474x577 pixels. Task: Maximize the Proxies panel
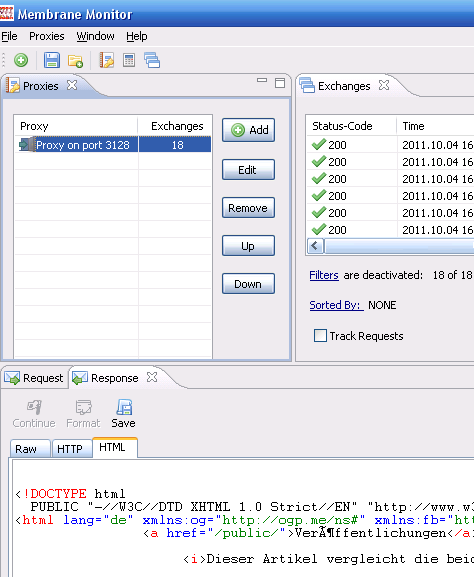[x=280, y=83]
